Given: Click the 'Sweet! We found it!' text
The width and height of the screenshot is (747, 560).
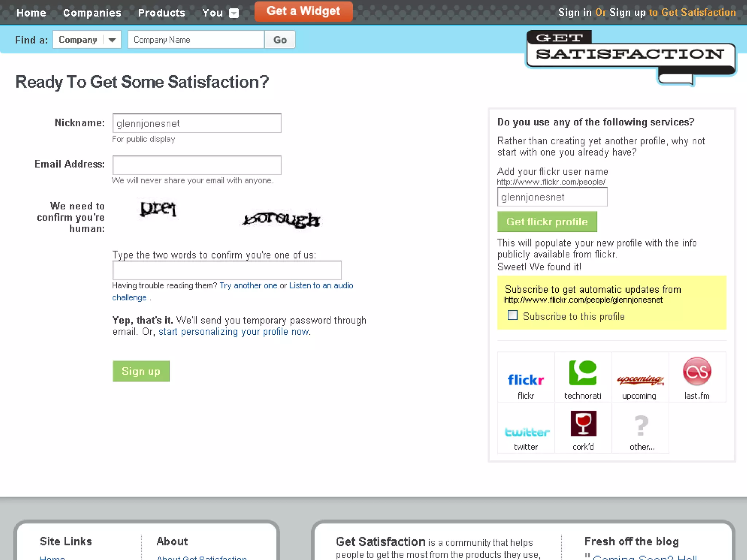Looking at the screenshot, I should pyautogui.click(x=539, y=267).
